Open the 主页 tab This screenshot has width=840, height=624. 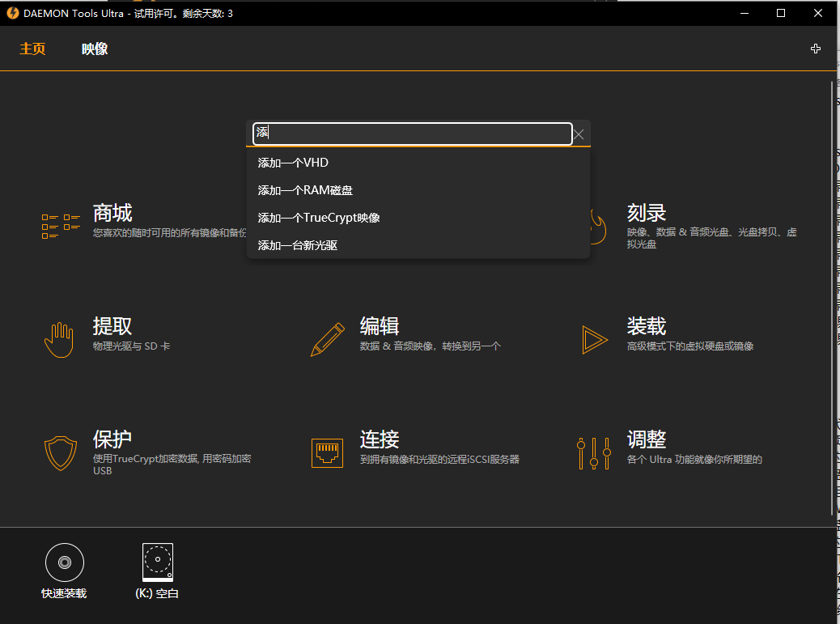click(x=32, y=49)
